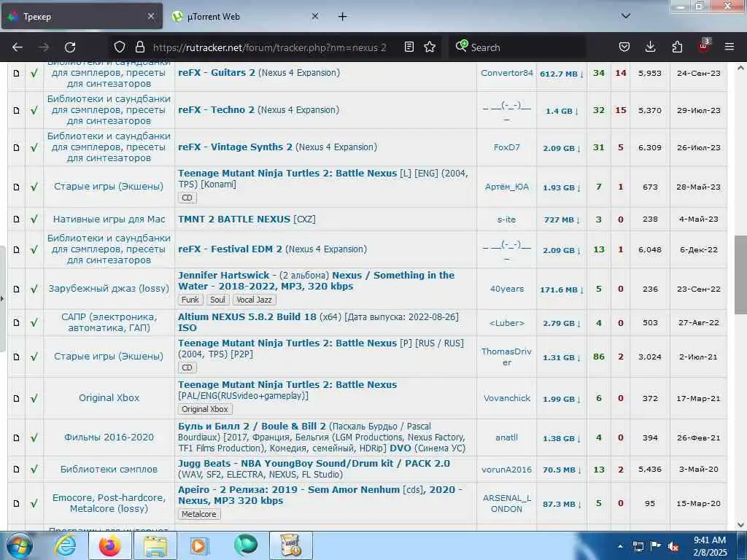Click the page icon in Altium NEXUS row
This screenshot has height=560, width=747.
point(16,323)
